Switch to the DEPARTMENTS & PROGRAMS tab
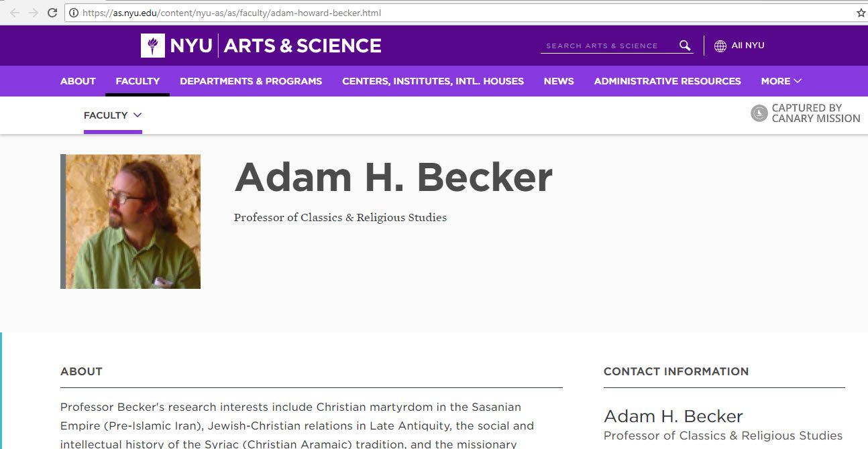Viewport: 868px width, 449px height. pos(250,81)
